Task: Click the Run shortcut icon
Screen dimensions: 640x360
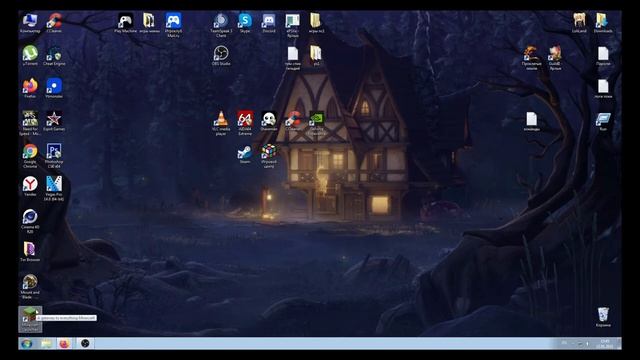Action: pyautogui.click(x=603, y=121)
